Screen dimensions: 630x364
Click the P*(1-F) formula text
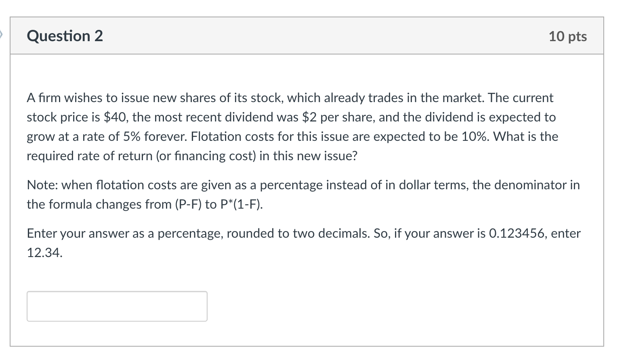(241, 204)
